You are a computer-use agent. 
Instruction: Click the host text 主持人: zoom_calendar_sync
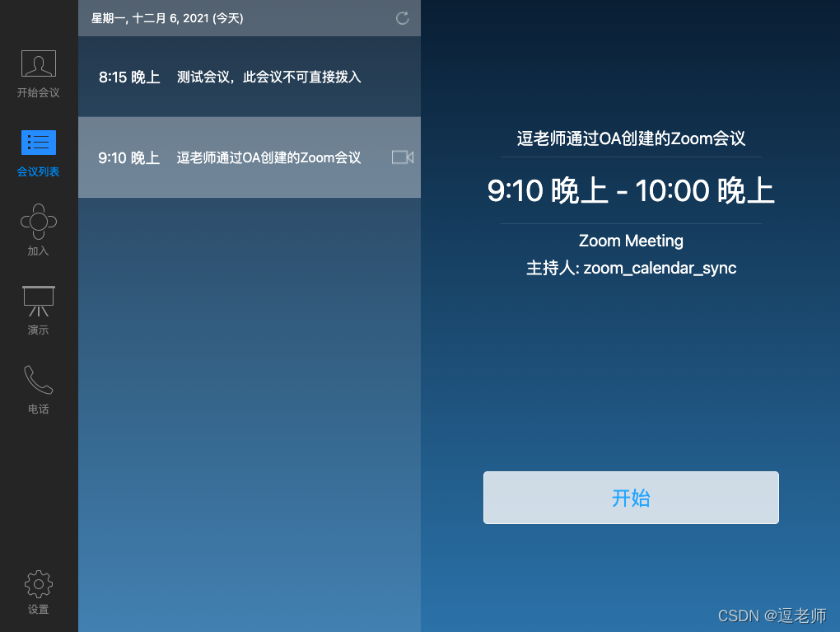click(x=631, y=268)
